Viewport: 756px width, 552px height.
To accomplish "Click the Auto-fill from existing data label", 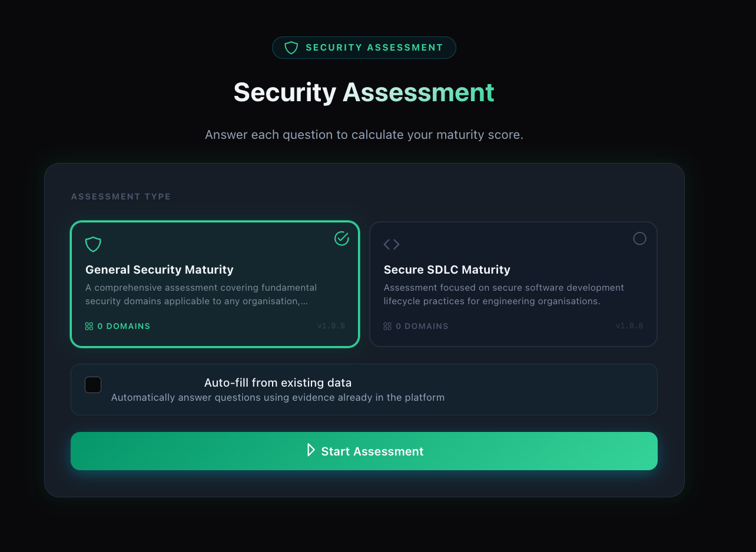I will (278, 383).
